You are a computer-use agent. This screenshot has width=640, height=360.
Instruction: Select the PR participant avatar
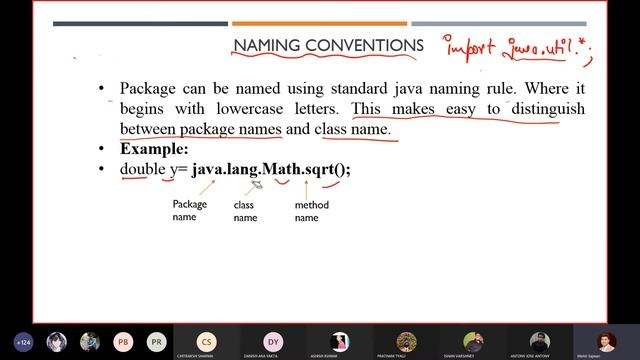[157, 342]
